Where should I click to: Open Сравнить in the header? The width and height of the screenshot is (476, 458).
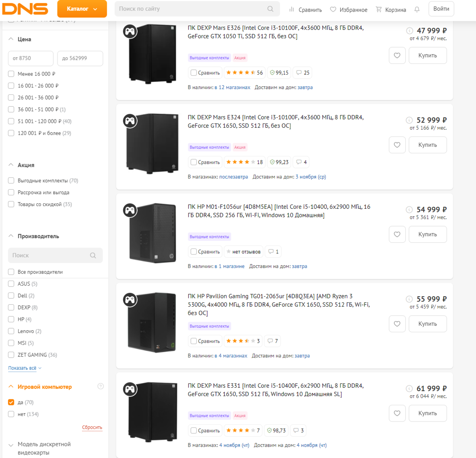pos(305,10)
